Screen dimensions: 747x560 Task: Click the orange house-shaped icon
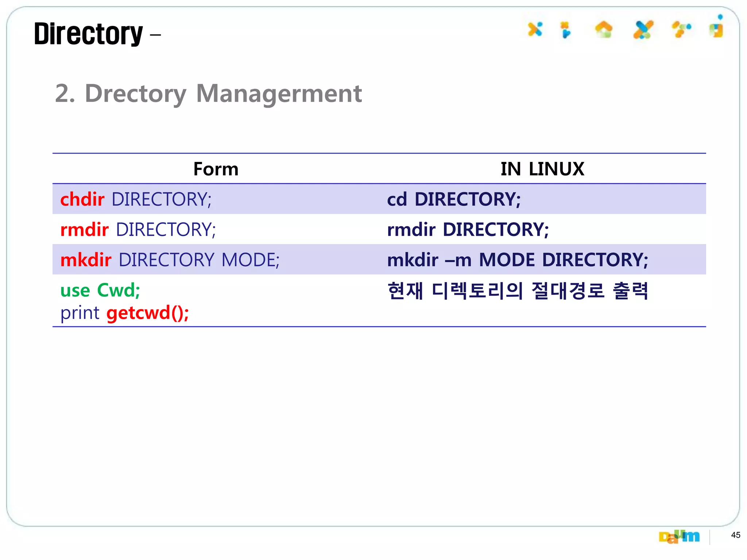coord(604,29)
